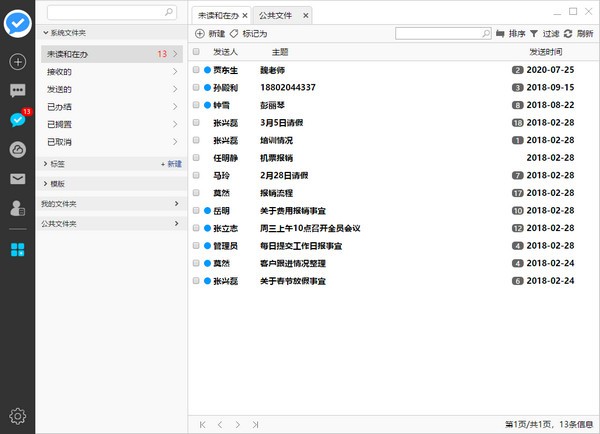The image size is (600, 434).
Task: Open the chat bubble icon in sidebar
Action: click(x=17, y=91)
